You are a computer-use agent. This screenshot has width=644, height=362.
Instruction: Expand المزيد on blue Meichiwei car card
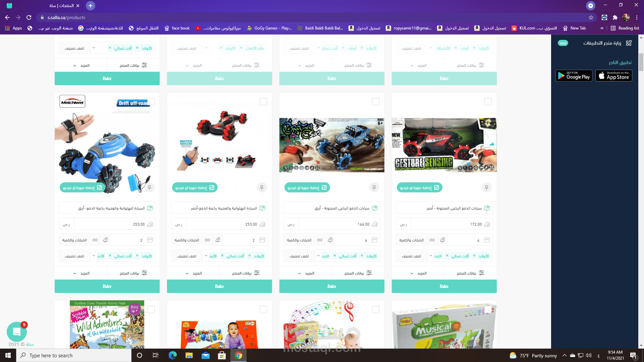(x=81, y=273)
